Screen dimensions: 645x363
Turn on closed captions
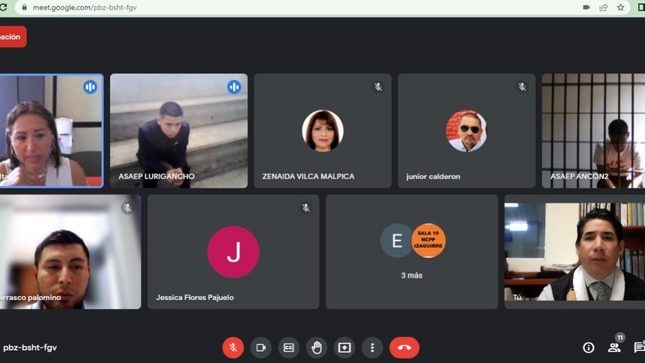[x=289, y=348]
